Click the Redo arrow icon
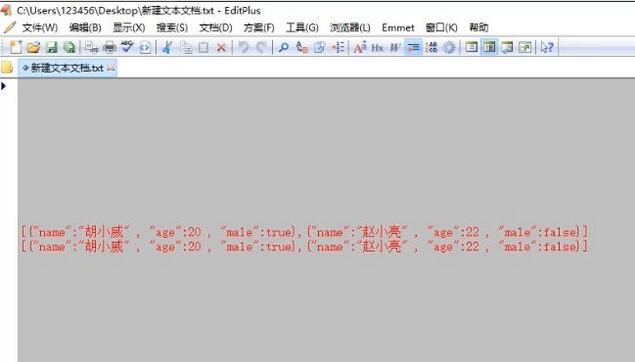Screen dimensions: 635x362 click(x=261, y=47)
